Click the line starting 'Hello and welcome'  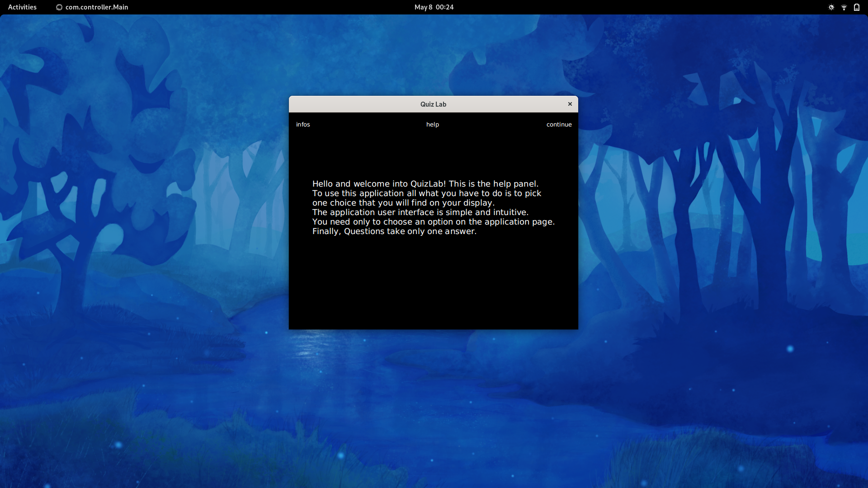click(x=425, y=184)
